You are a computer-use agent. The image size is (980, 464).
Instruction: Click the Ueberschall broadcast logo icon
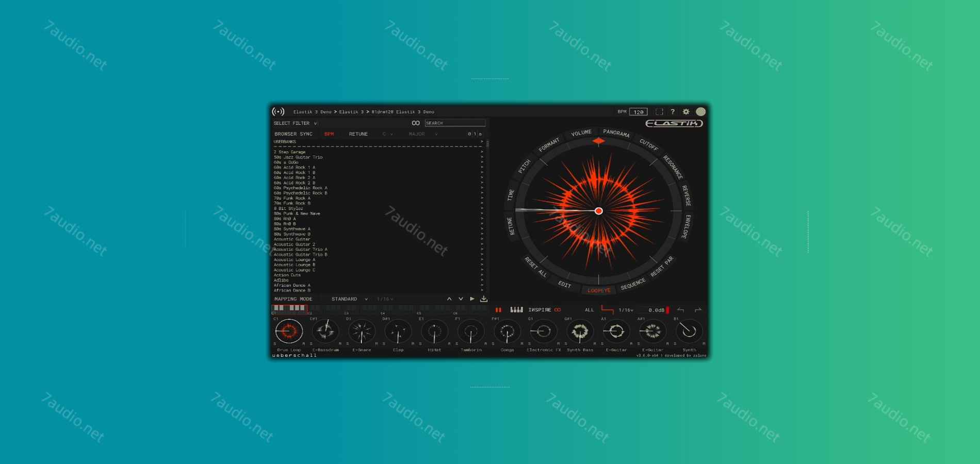coord(278,111)
